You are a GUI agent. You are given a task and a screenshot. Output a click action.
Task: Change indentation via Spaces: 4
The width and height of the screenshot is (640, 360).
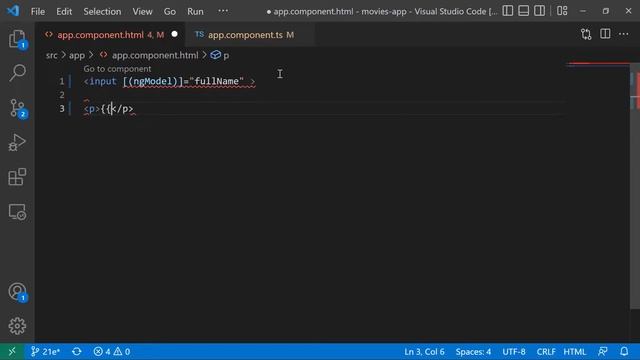click(x=473, y=351)
